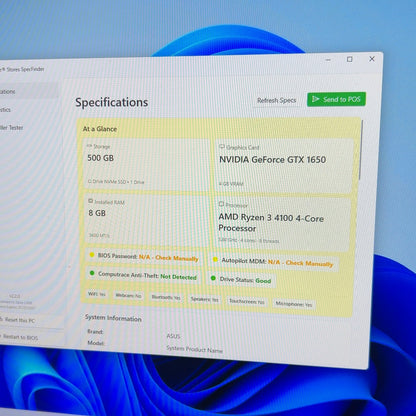Click the green Drive Status indicator dot
416x416 pixels.
click(213, 278)
